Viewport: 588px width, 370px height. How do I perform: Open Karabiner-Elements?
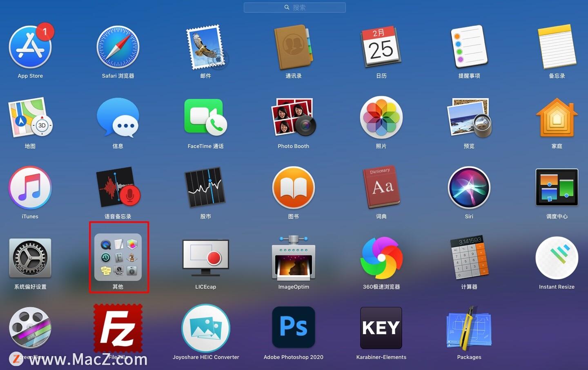pos(381,328)
